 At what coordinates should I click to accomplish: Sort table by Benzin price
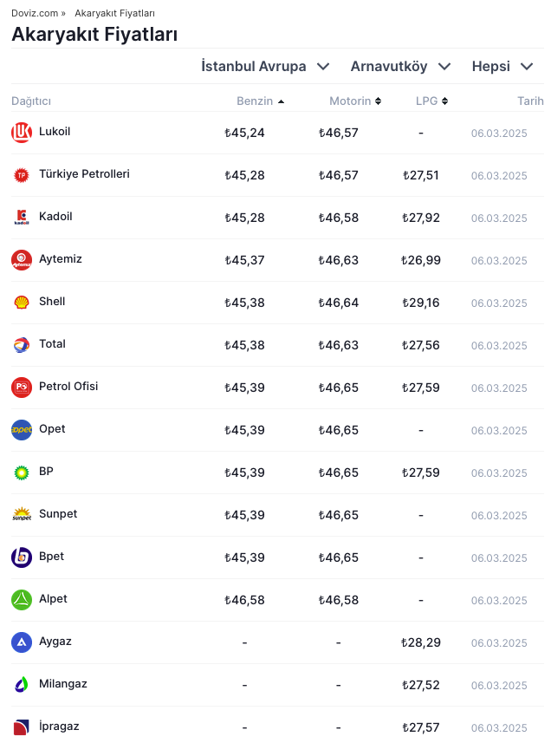coord(260,101)
